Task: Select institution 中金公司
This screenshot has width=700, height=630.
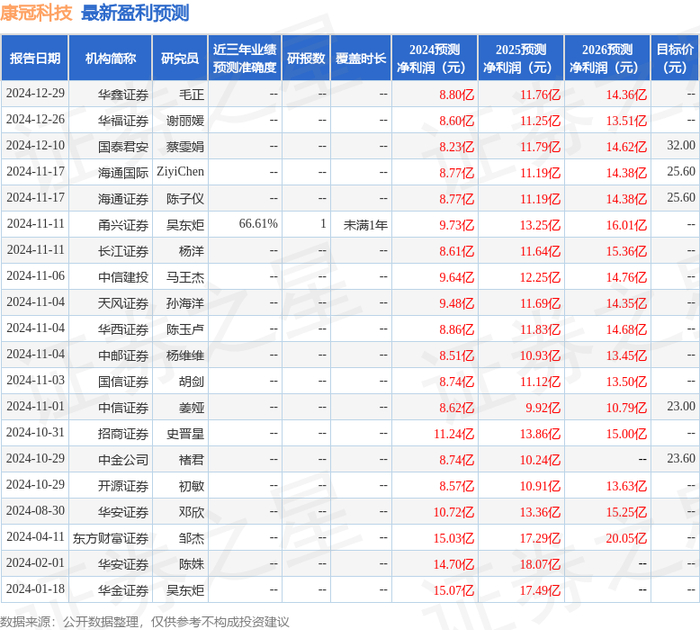Action: pos(123,460)
